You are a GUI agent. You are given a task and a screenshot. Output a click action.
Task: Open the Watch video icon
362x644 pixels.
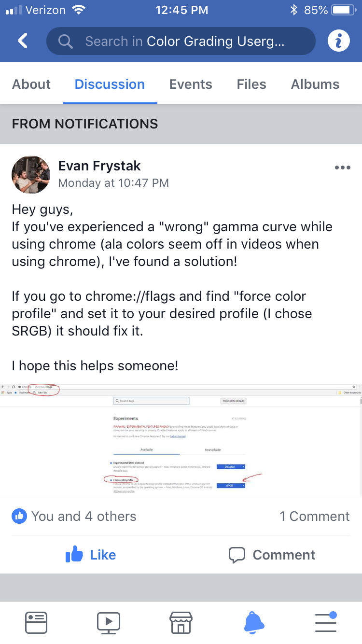[109, 623]
